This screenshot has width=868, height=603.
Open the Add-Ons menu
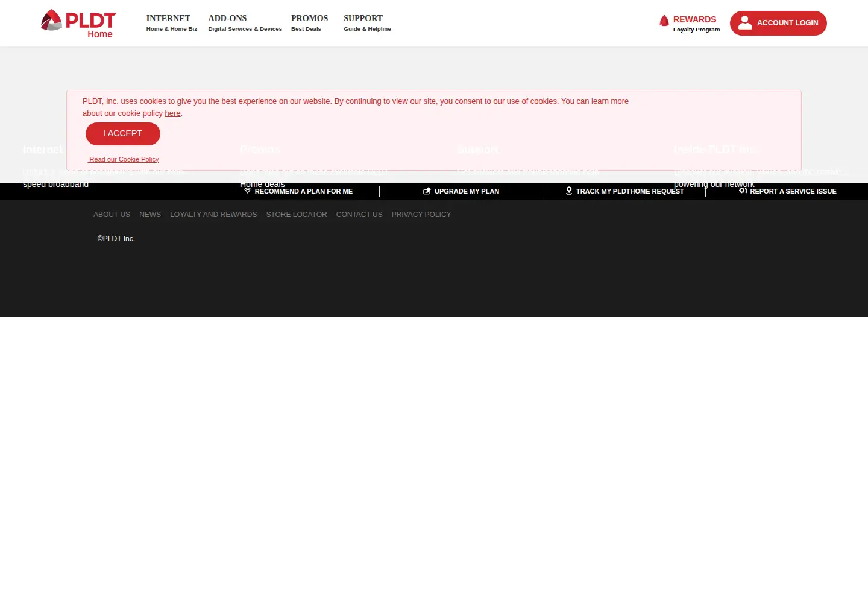tap(245, 23)
